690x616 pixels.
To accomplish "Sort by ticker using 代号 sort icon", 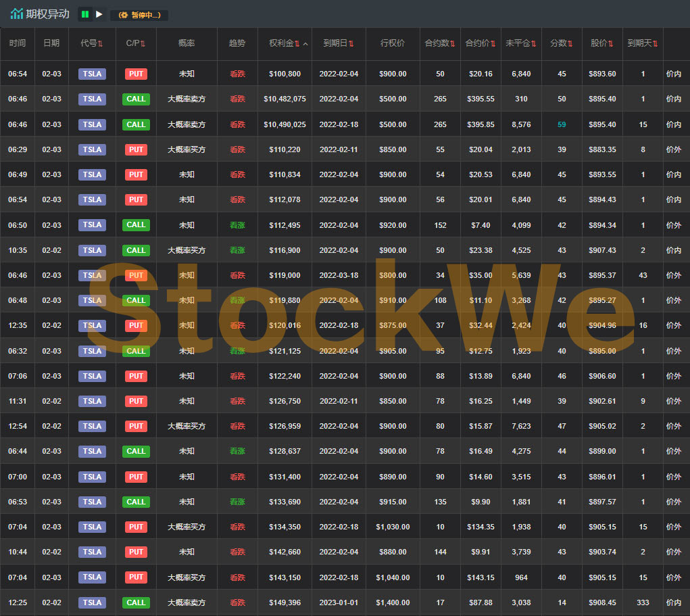I will click(x=100, y=43).
